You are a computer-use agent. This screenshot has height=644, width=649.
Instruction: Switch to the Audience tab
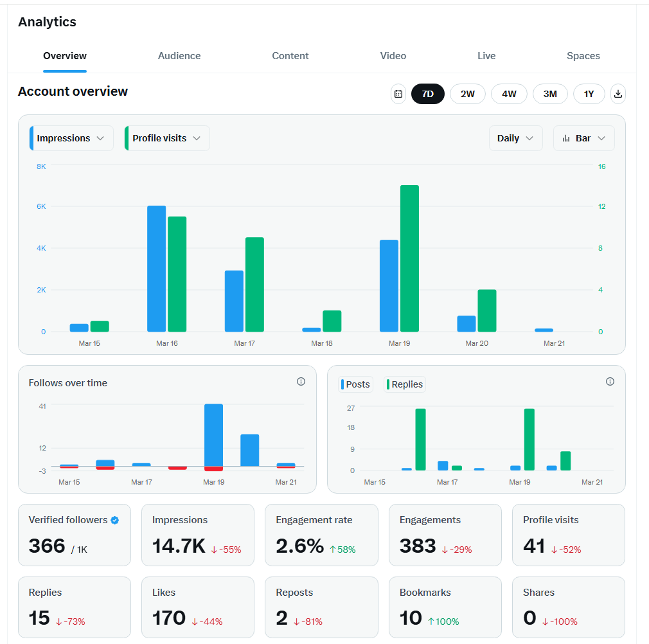click(x=179, y=56)
